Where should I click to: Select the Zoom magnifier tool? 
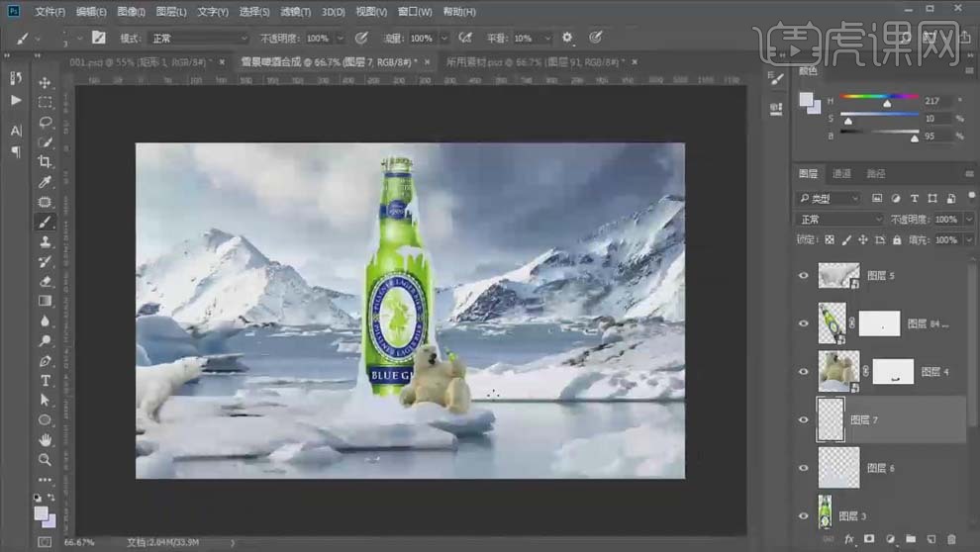(x=46, y=460)
